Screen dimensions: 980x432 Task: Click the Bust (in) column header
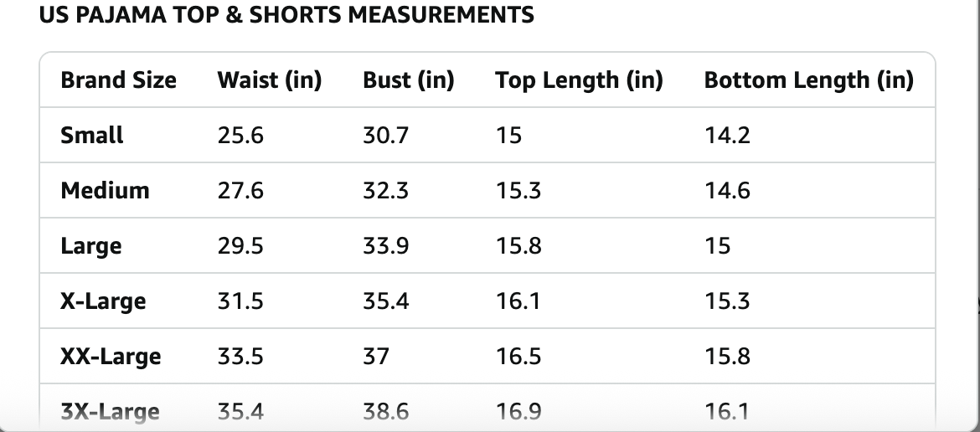coord(409,80)
